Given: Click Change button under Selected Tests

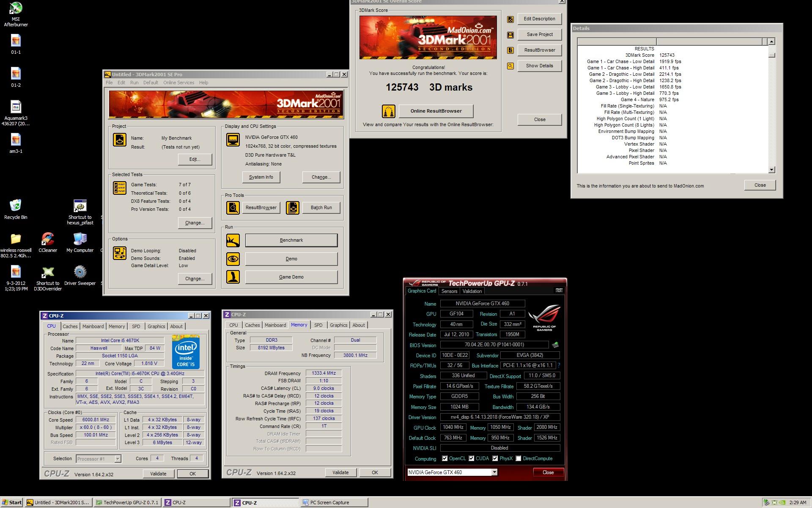Looking at the screenshot, I should point(195,223).
